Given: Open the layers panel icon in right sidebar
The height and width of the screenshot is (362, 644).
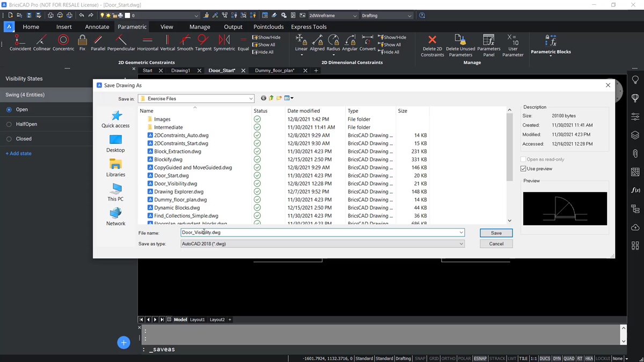Looking at the screenshot, I should (635, 135).
